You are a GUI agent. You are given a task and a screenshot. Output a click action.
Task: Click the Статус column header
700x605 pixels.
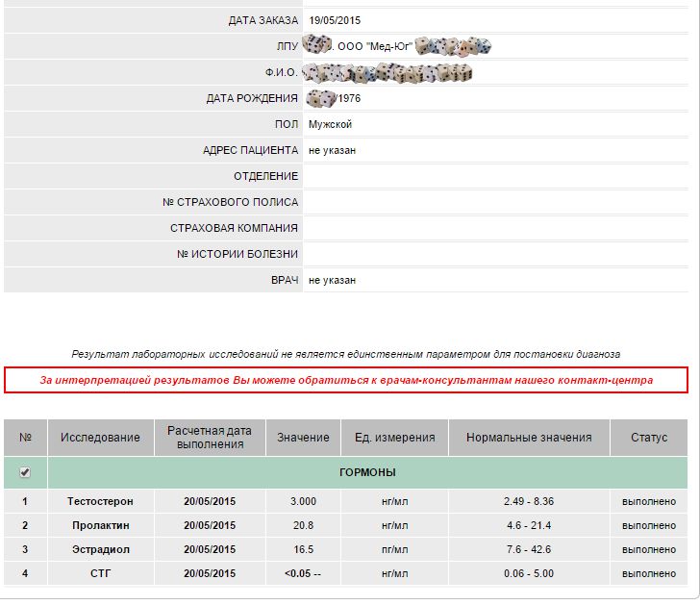coord(648,438)
